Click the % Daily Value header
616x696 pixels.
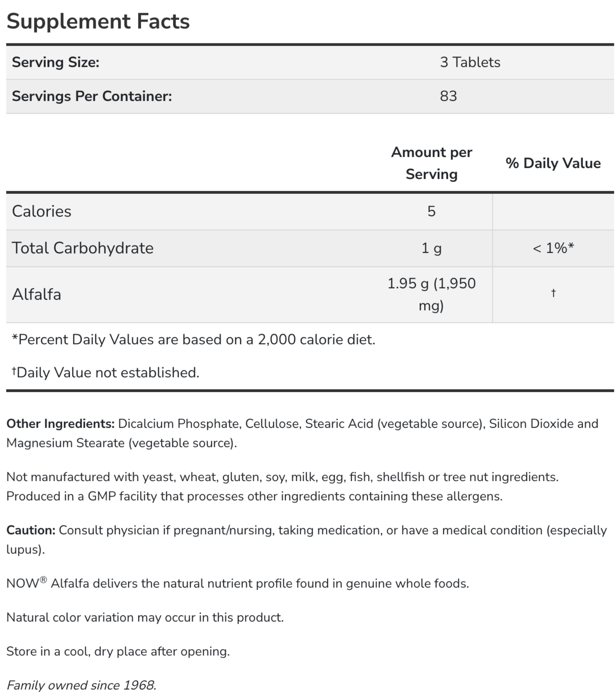[x=553, y=163]
